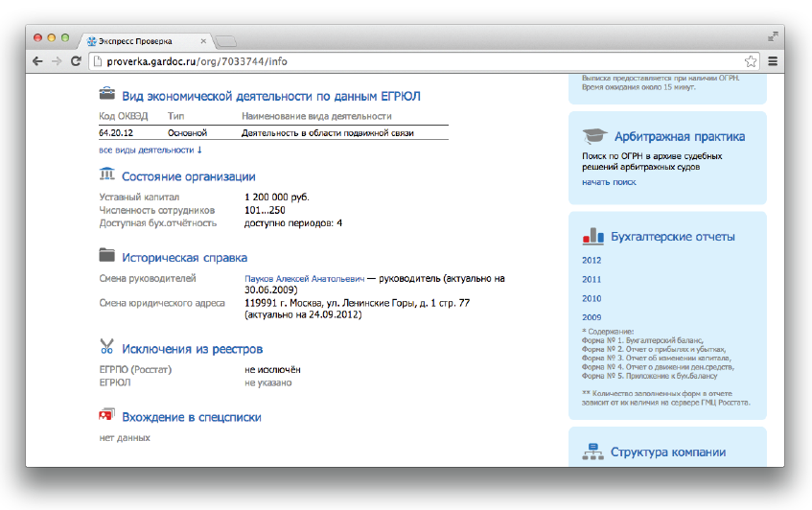Open the 2009 accounting report
Image resolution: width=812 pixels, height=510 pixels.
[592, 317]
